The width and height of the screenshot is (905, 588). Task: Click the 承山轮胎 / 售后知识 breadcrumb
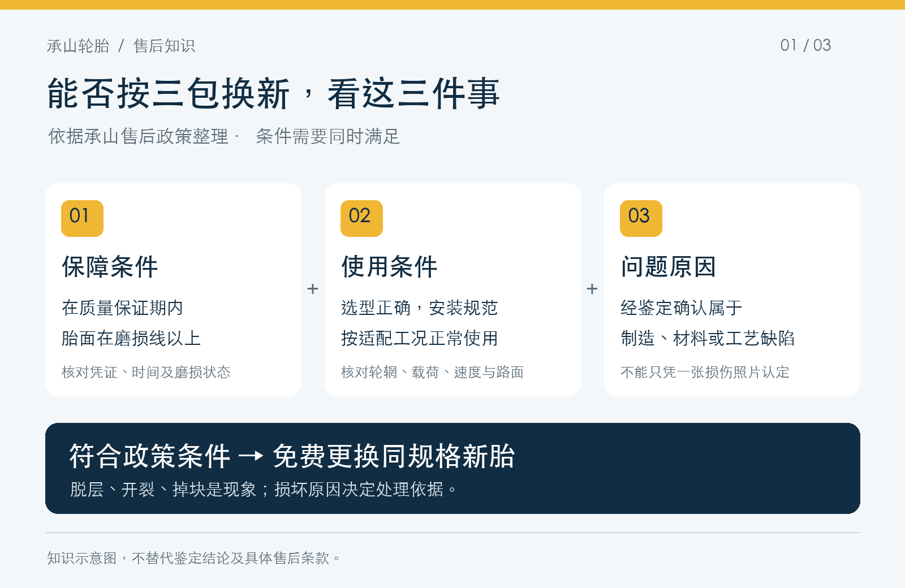pos(121,46)
